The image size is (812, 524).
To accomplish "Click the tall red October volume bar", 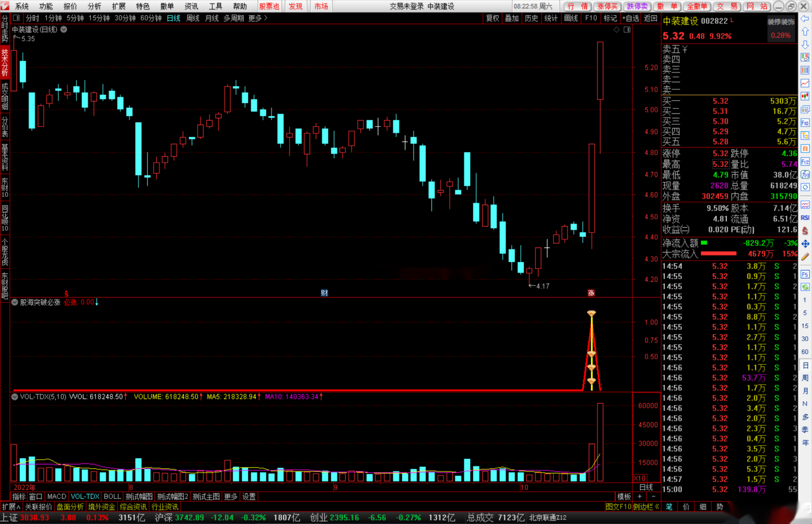I will [600, 442].
